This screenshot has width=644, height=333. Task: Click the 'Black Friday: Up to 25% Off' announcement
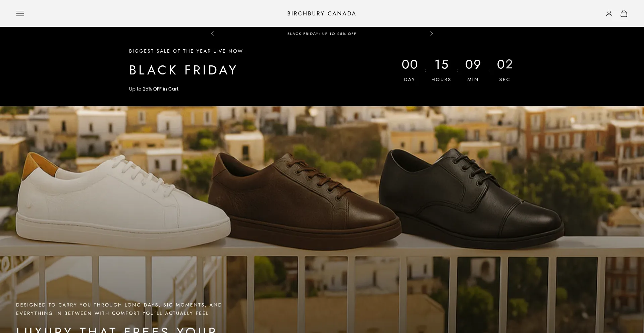pos(321,34)
